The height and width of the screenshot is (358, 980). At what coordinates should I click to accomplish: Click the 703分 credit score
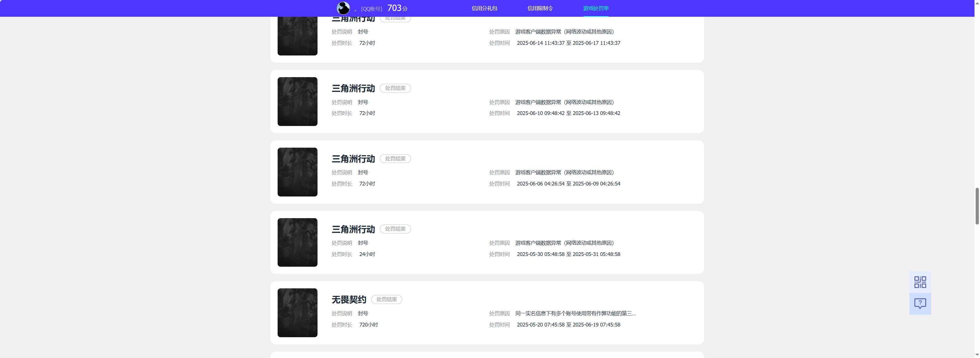(397, 8)
